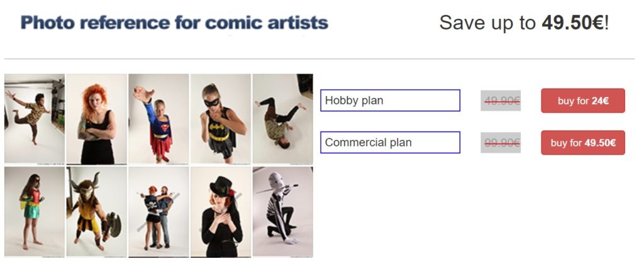Click the 'Save up to 49.50€!' text
This screenshot has height=266, width=644.
click(x=524, y=23)
